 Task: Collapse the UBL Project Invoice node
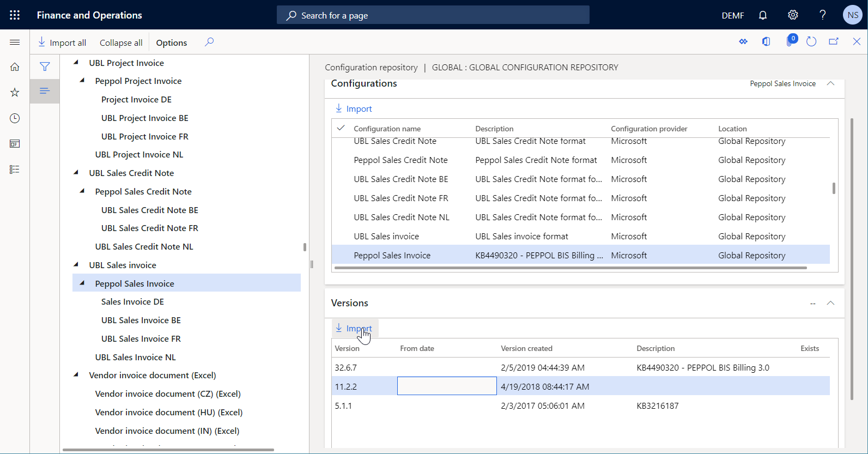tap(76, 62)
